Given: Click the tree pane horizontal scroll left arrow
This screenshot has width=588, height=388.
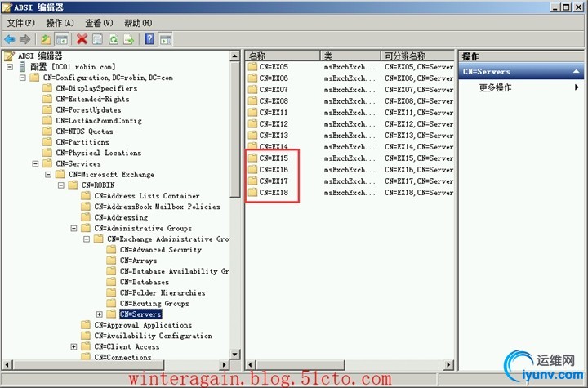Looking at the screenshot, I should pyautogui.click(x=7, y=364).
